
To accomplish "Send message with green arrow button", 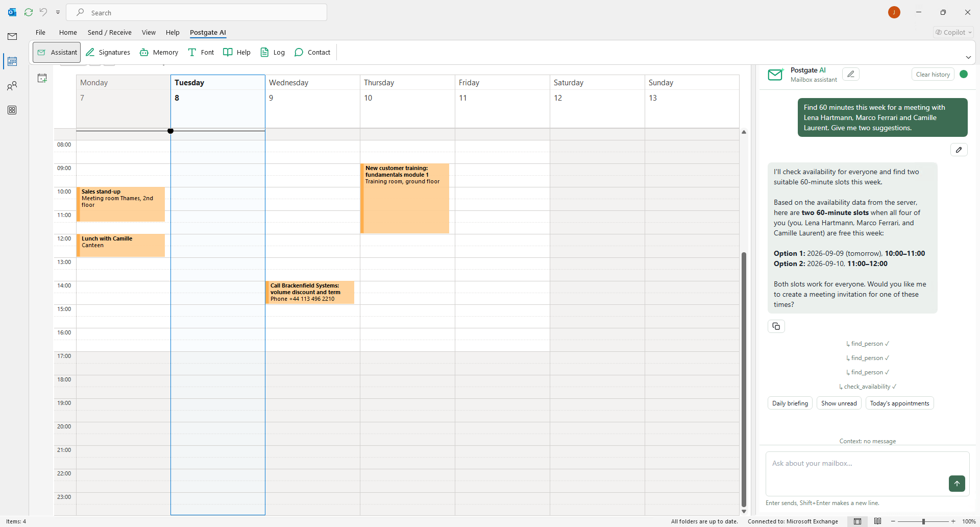I will (x=957, y=484).
